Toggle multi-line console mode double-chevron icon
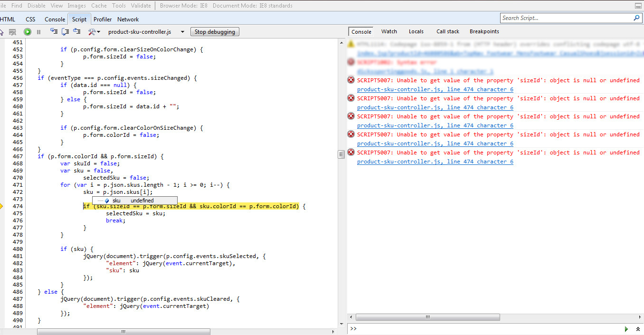The width and height of the screenshot is (644, 335). (x=638, y=329)
